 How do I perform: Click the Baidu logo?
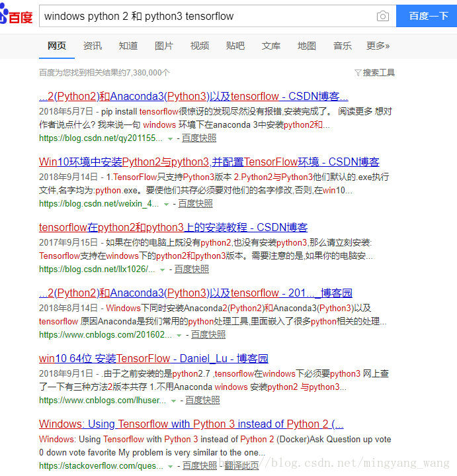tap(16, 15)
